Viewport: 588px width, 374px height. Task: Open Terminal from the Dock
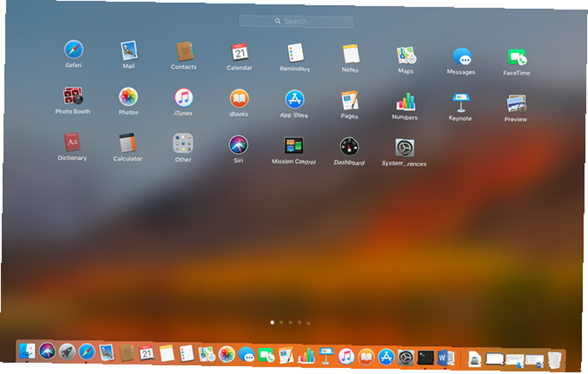pyautogui.click(x=426, y=358)
